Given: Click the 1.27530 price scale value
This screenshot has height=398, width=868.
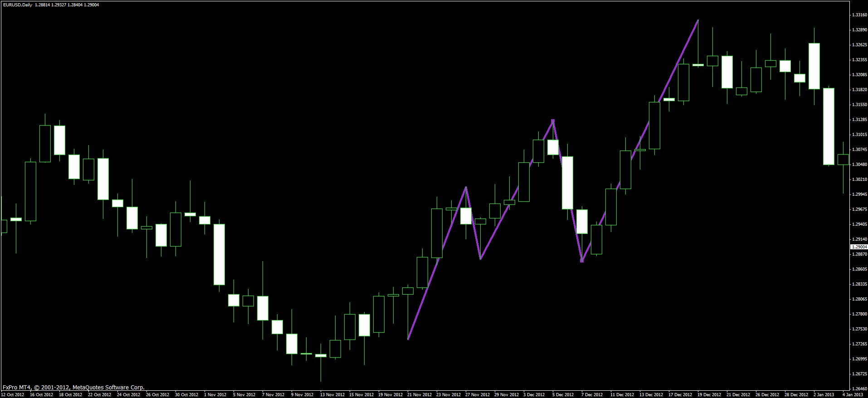Looking at the screenshot, I should point(859,329).
